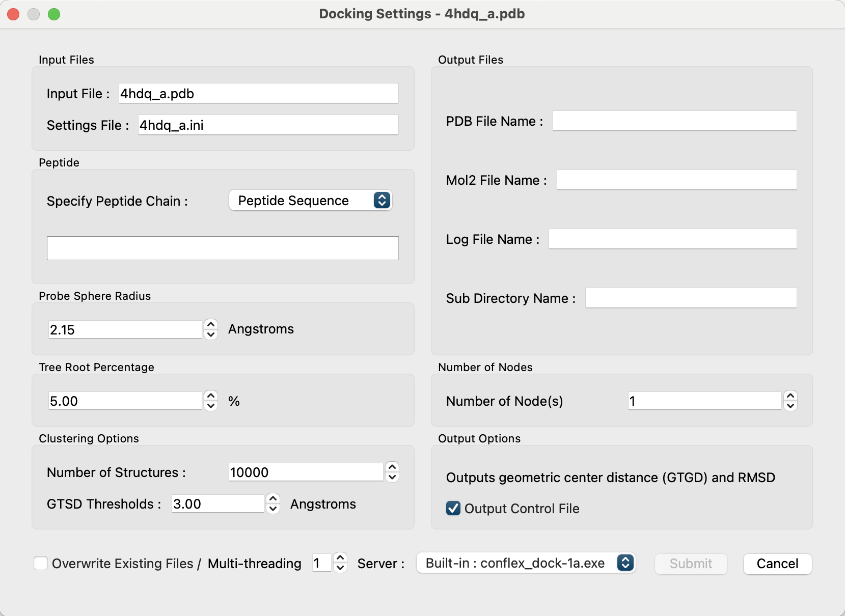Increase the Multi-threading count stepper
This screenshot has height=616, width=845.
[340, 558]
